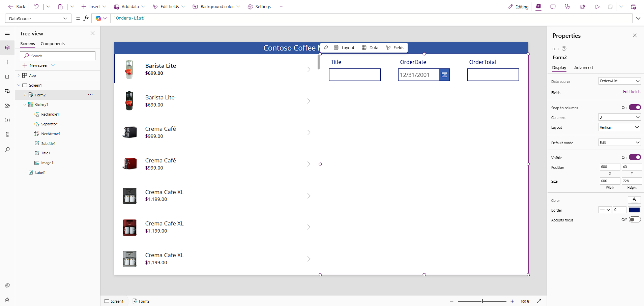Run the App checker stethoscope icon
644x306 pixels.
567,7
